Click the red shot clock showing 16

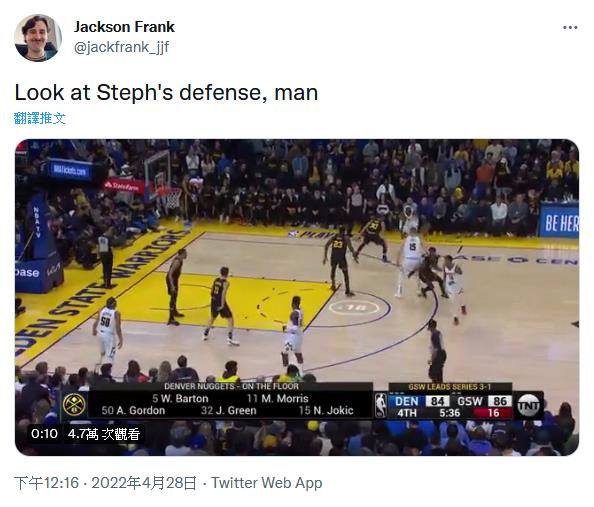(x=493, y=413)
